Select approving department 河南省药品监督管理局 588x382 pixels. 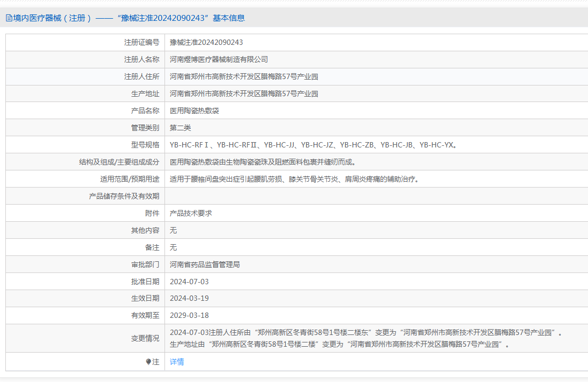(x=205, y=264)
